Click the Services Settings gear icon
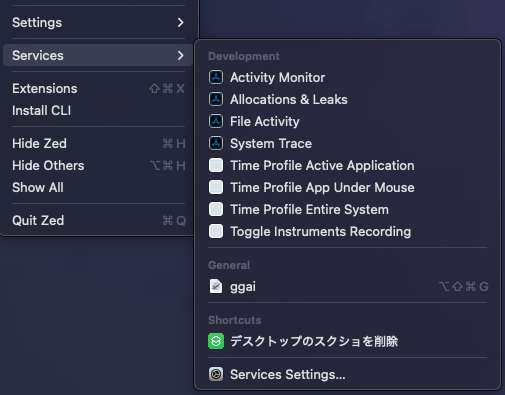This screenshot has width=505, height=395. [216, 374]
